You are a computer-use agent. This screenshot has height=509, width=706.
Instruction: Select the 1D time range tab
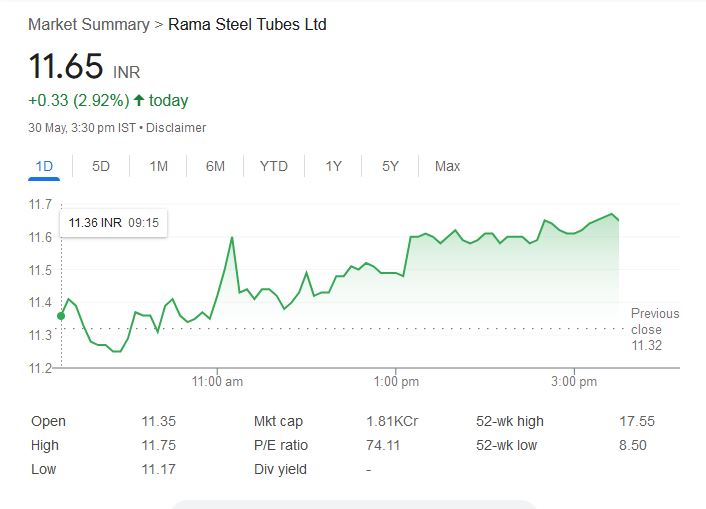tap(44, 166)
